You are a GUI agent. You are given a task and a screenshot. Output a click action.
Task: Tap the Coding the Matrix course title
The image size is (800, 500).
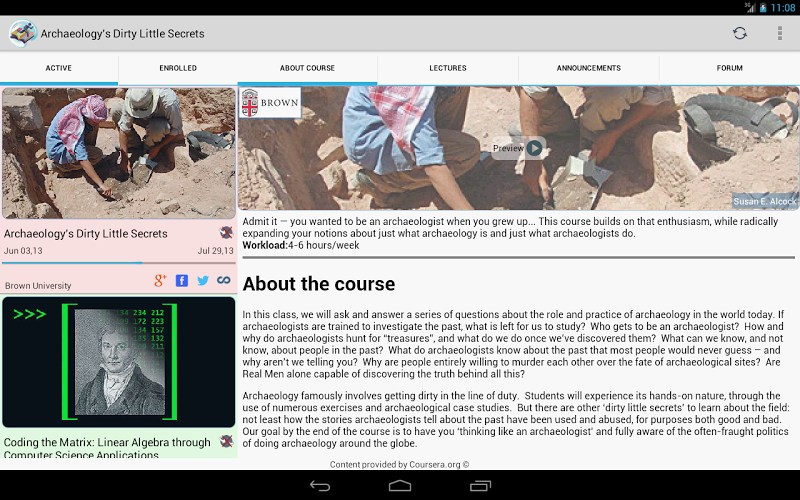pos(107,448)
